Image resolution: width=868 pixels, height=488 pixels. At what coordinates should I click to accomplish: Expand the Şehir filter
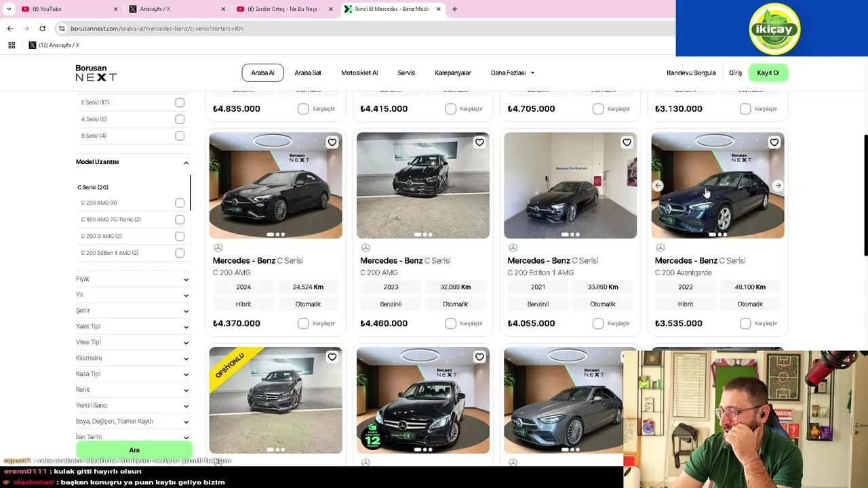pyautogui.click(x=133, y=310)
